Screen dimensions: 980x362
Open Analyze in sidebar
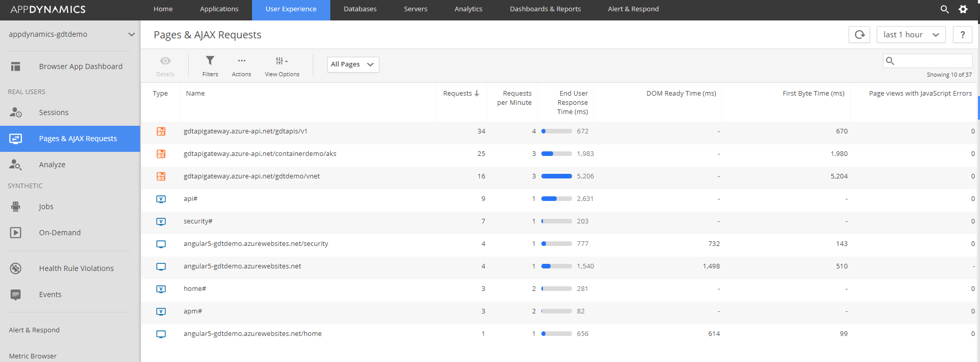52,165
